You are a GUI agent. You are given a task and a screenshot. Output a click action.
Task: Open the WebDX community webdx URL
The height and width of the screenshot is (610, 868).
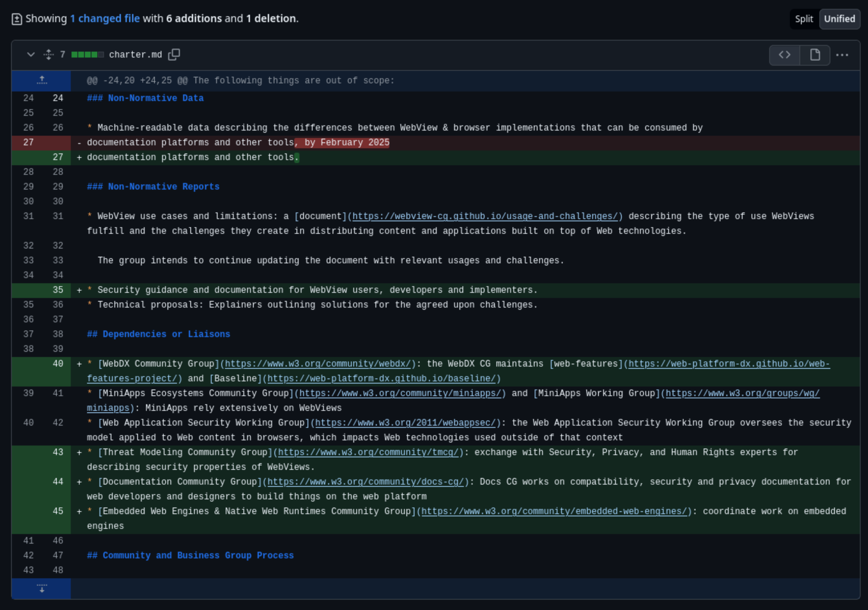coord(318,364)
